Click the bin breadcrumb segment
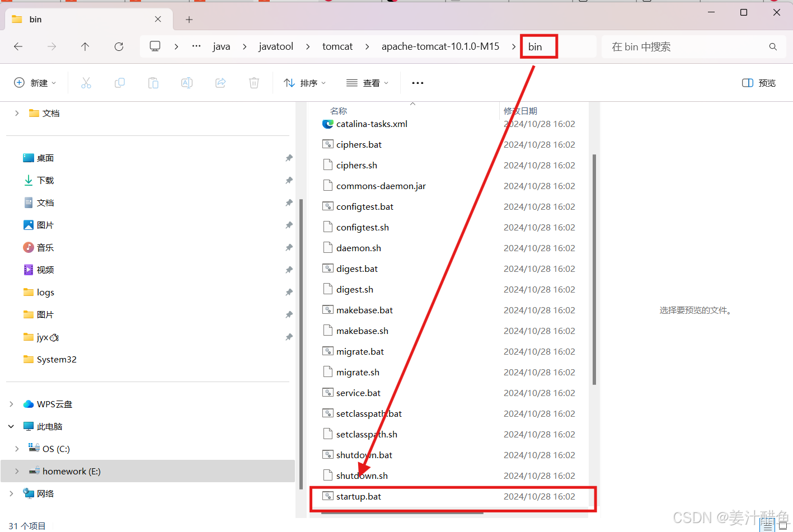 pos(535,47)
